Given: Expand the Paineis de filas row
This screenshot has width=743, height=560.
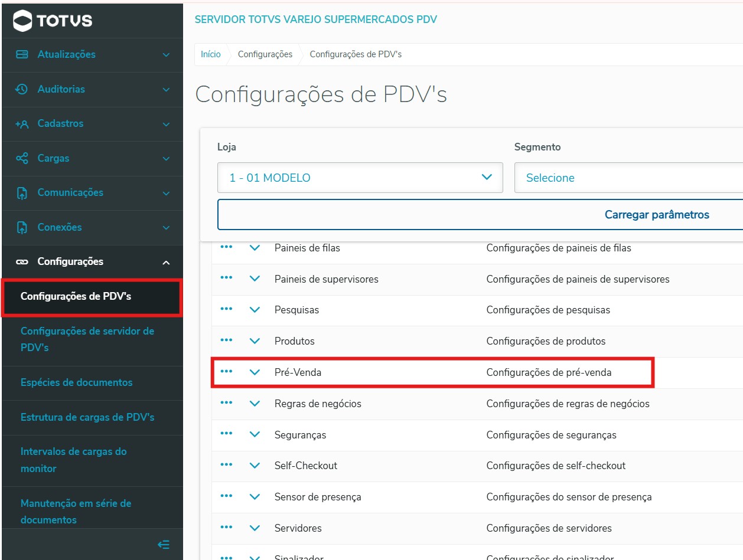Looking at the screenshot, I should 255,248.
